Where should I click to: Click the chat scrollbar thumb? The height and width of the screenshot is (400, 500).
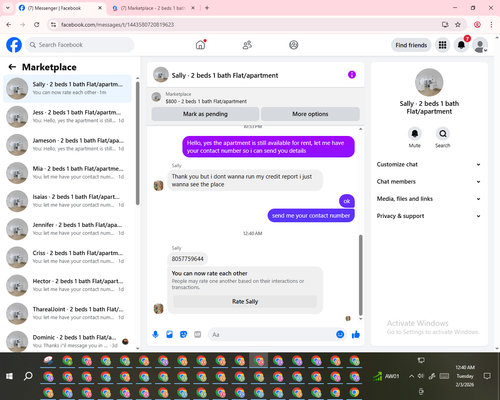pos(360,275)
